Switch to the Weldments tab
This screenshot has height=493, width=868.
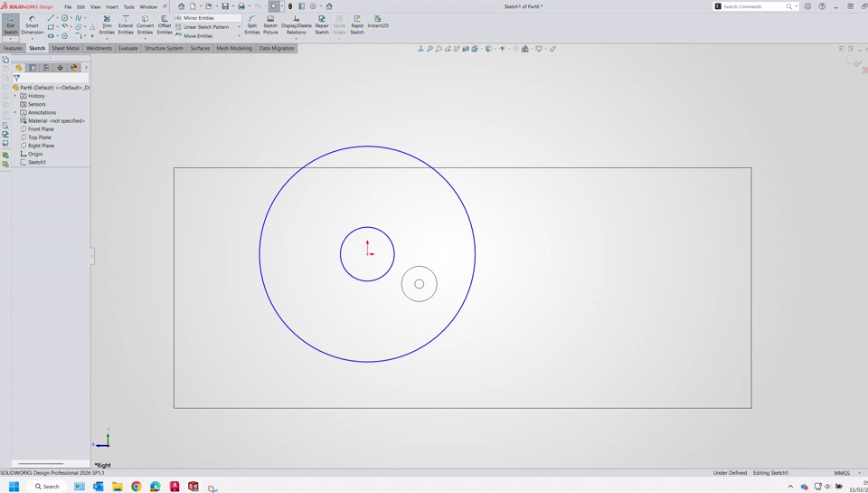[99, 48]
